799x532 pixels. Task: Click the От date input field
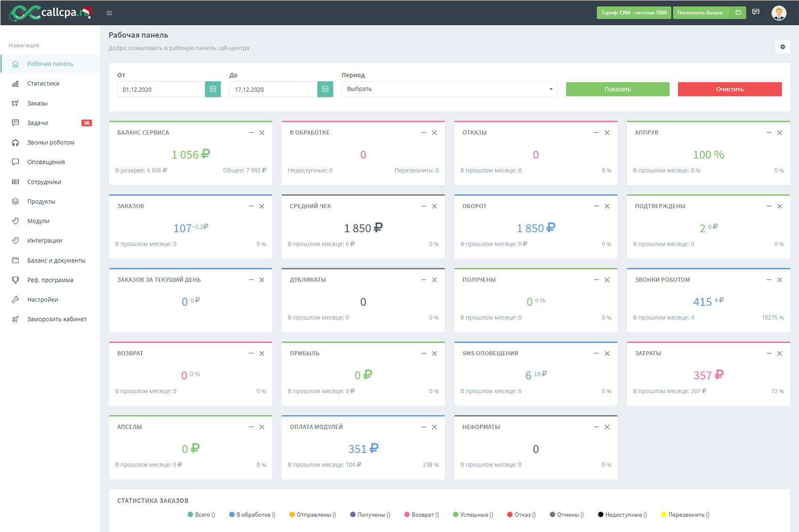(x=161, y=89)
